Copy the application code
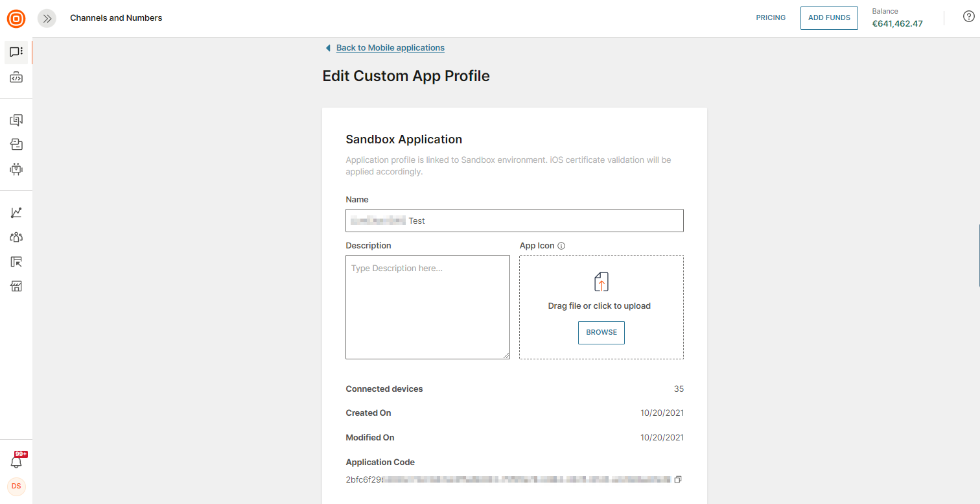Screen dimensions: 980x504 point(678,479)
